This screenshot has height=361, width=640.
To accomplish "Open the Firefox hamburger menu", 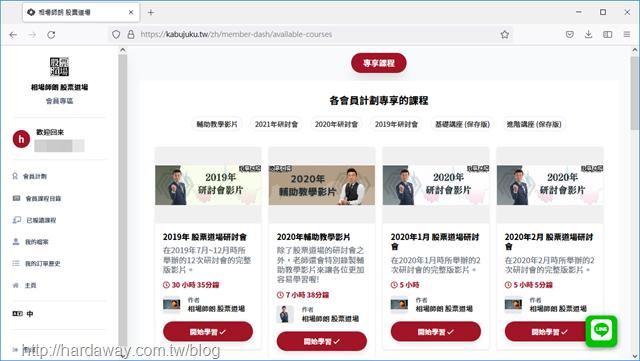I will point(627,35).
